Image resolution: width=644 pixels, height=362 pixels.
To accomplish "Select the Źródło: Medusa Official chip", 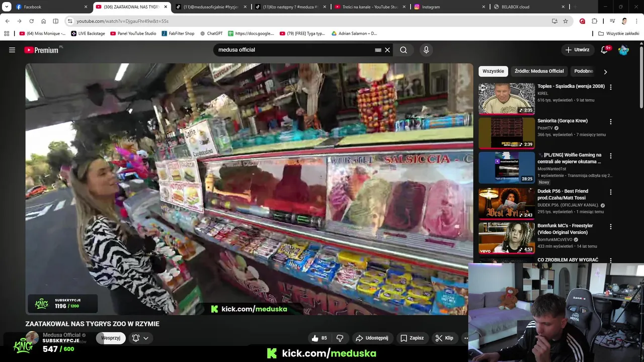I will pos(539,71).
